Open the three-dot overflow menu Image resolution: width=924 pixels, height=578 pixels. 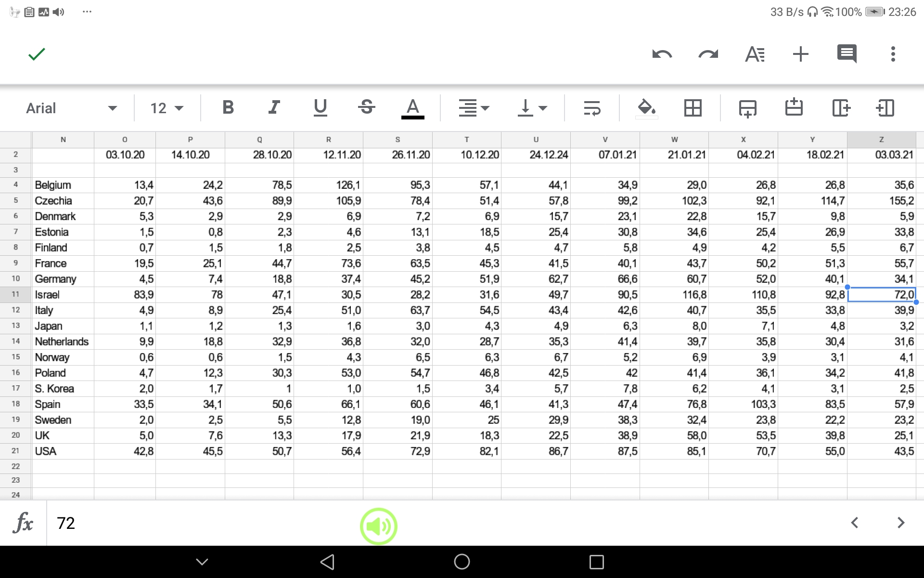point(893,54)
